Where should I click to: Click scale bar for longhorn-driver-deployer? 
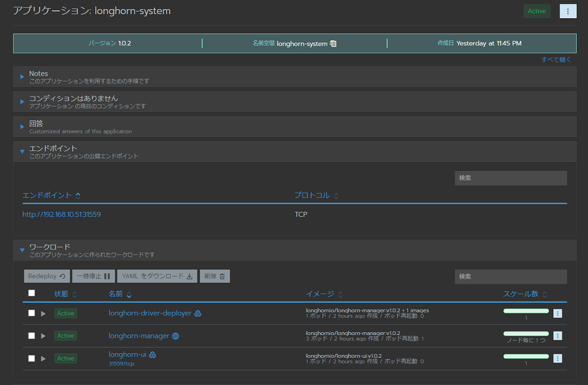526,311
